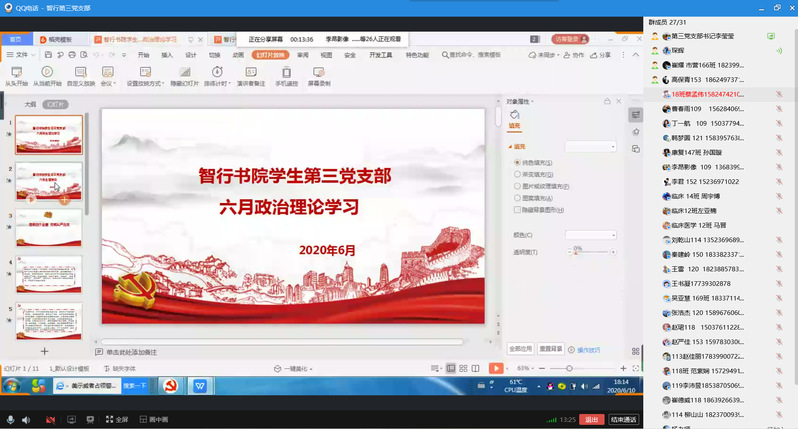This screenshot has height=429, width=798.
Task: Click the red 退出 button
Action: (x=592, y=419)
